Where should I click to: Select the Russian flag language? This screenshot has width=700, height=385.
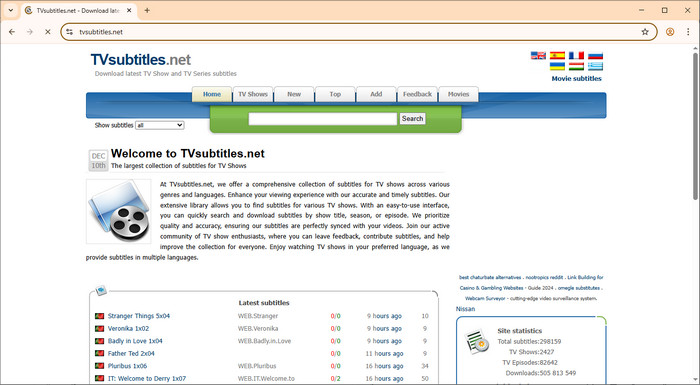596,55
